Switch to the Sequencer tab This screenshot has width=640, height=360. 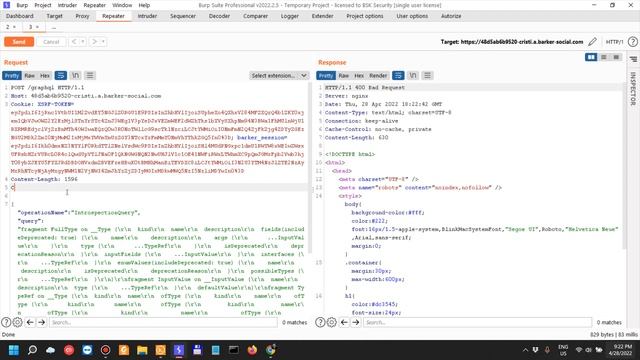click(182, 16)
